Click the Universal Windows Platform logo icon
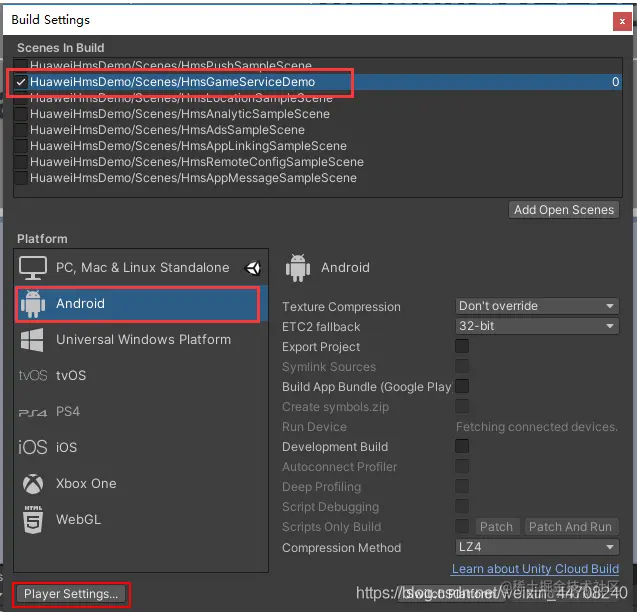 point(32,340)
